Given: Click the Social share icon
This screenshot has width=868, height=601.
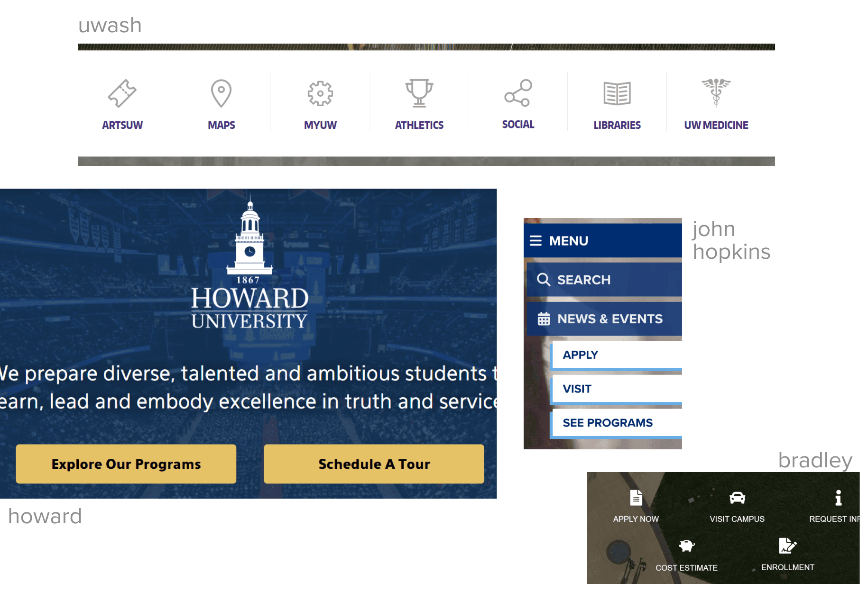Looking at the screenshot, I should coord(518,93).
